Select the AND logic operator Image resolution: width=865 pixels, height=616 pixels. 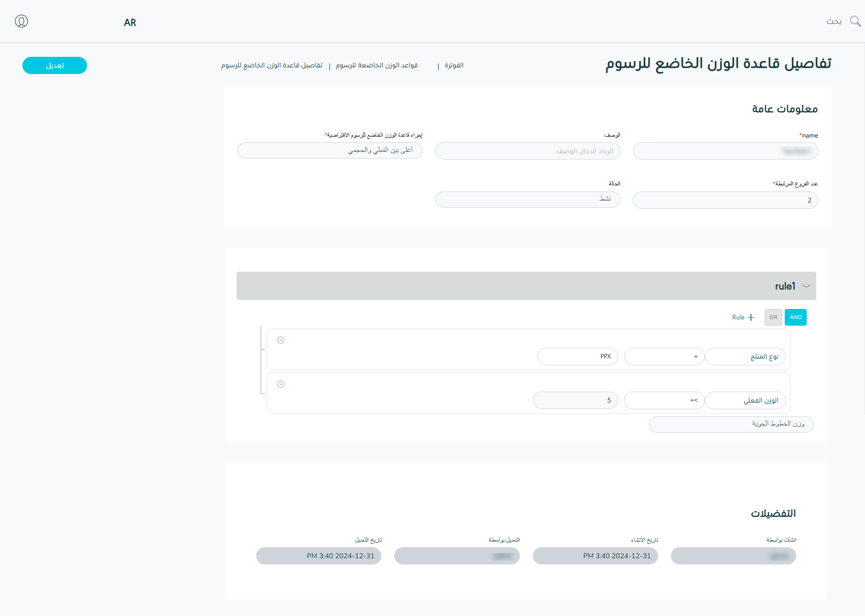tap(795, 318)
